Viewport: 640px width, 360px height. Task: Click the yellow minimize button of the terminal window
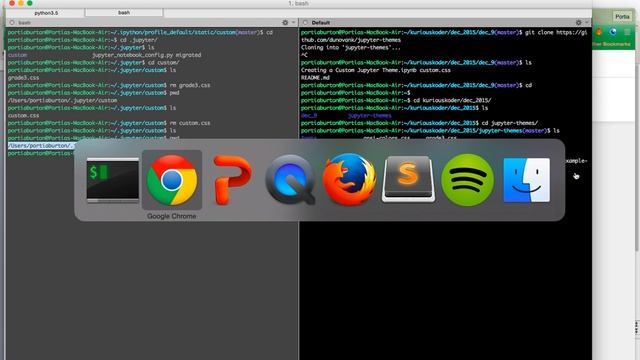[21, 3]
